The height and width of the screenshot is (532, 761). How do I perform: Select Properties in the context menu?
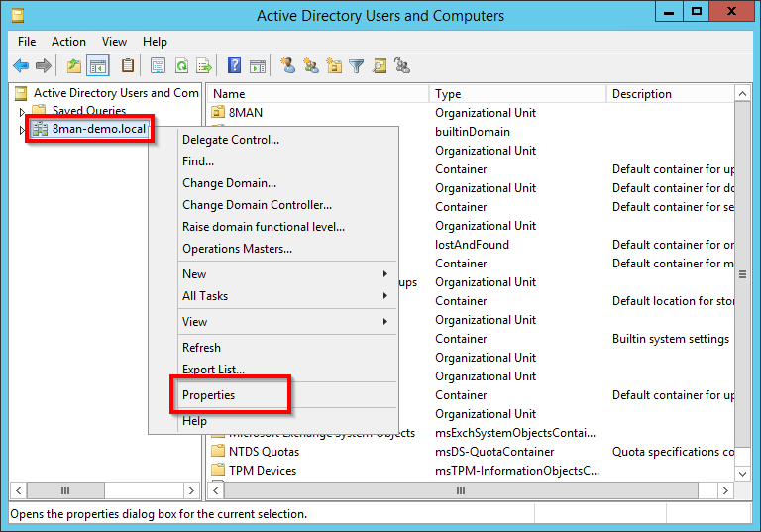(209, 395)
